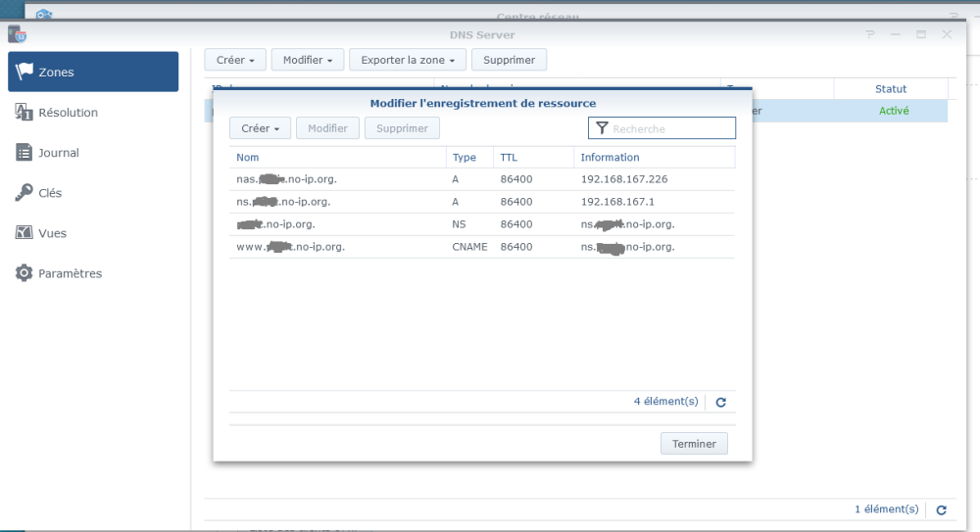Refresh the zones list at bottom right
The width and height of the screenshot is (980, 532).
(x=941, y=509)
